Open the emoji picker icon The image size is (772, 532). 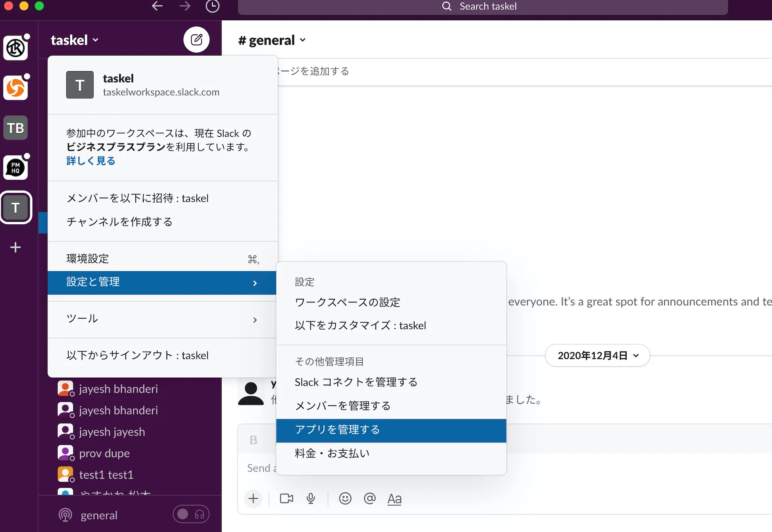tap(345, 498)
